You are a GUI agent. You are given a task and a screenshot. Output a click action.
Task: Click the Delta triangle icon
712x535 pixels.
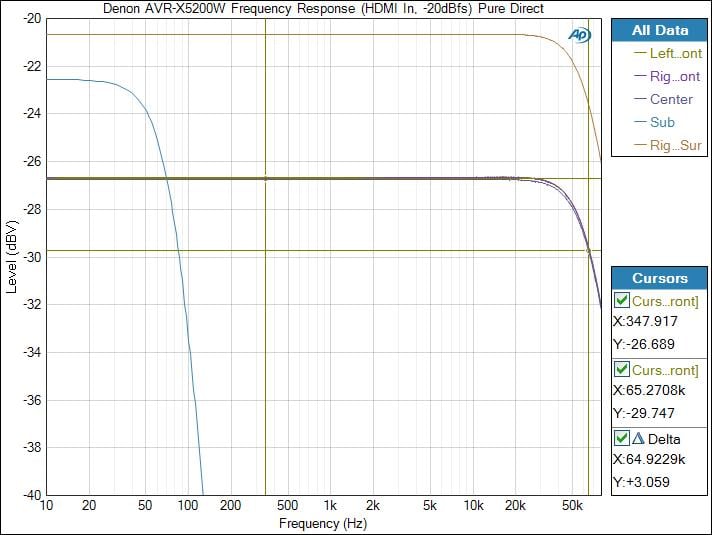click(638, 438)
